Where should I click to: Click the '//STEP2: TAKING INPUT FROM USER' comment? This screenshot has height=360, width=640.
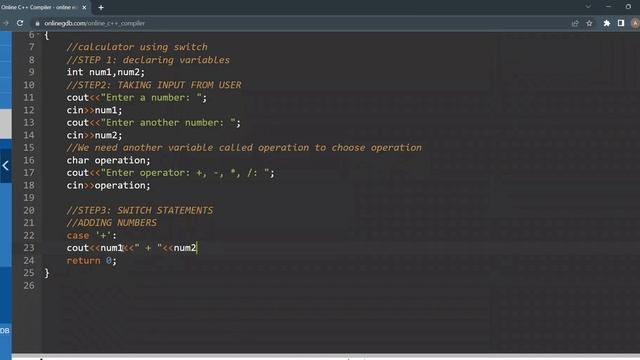tap(154, 85)
